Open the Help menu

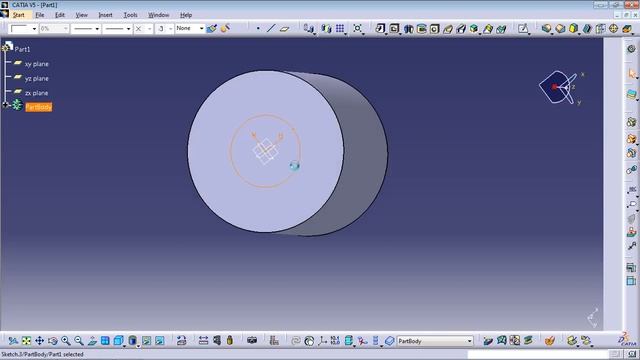click(186, 15)
